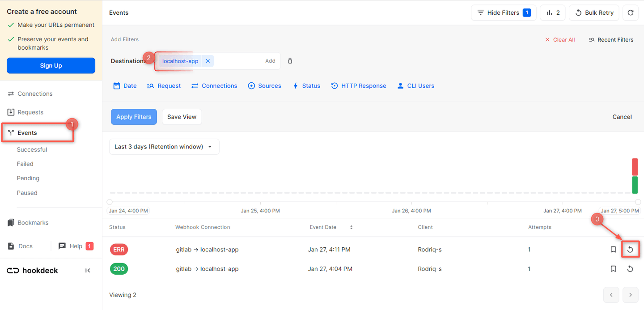This screenshot has height=310, width=644.
Task: Delete the Destinations filter row
Action: tap(290, 60)
